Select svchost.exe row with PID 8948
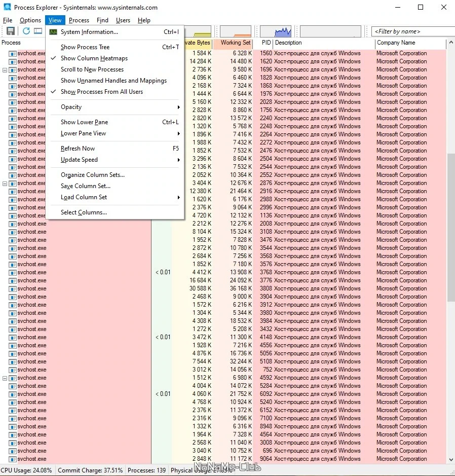 [223, 426]
